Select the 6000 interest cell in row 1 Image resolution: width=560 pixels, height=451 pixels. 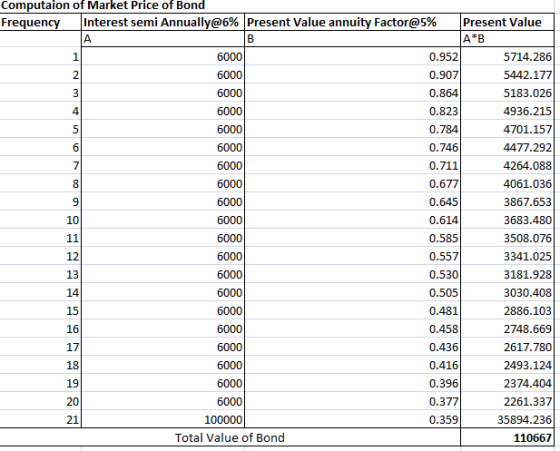pyautogui.click(x=163, y=57)
